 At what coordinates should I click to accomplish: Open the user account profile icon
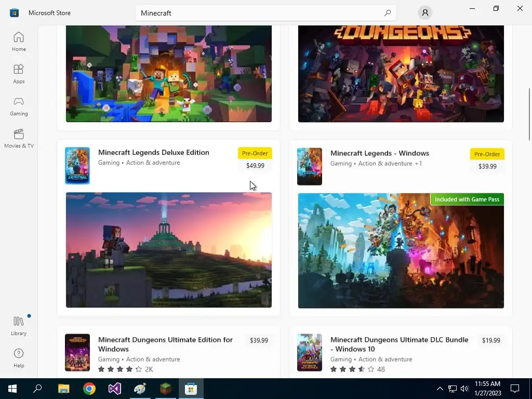click(425, 13)
